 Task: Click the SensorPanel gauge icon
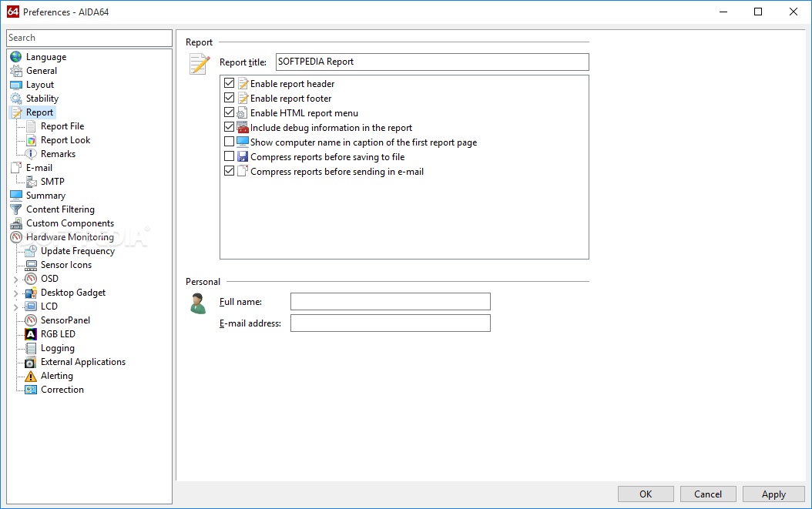[x=31, y=320]
